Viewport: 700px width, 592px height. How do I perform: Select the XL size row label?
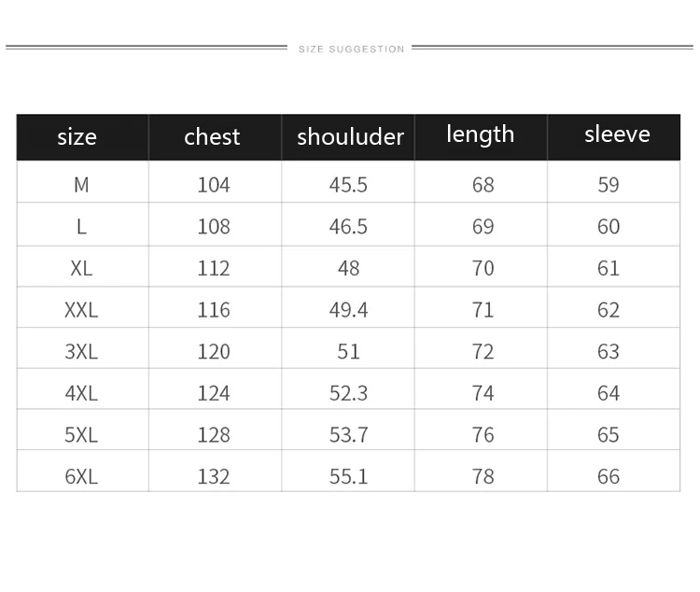click(81, 268)
